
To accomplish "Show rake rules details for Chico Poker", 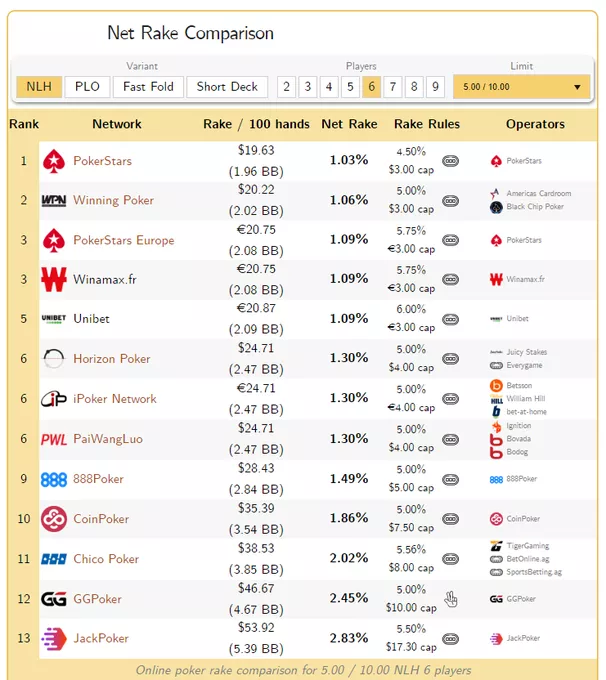I will click(451, 559).
